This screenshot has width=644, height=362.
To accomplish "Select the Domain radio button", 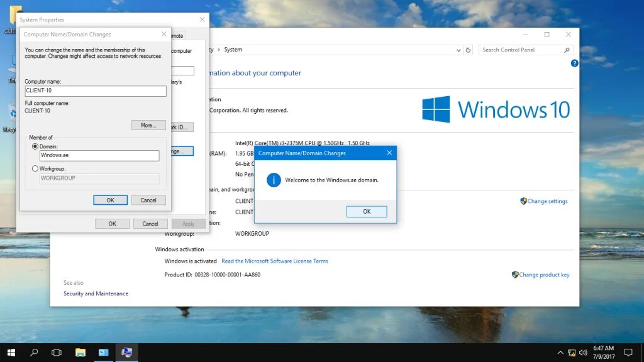I will [x=35, y=146].
